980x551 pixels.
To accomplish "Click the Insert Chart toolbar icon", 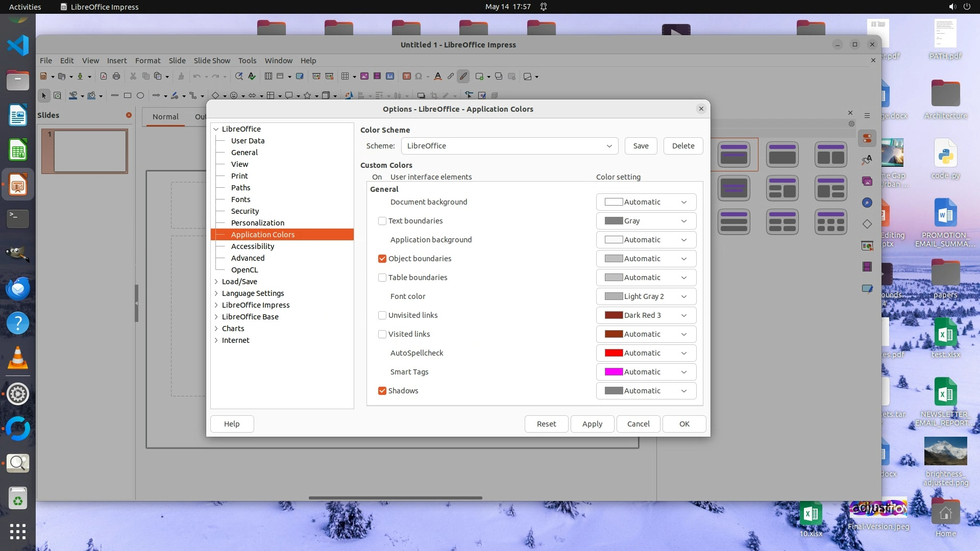I will click(390, 77).
